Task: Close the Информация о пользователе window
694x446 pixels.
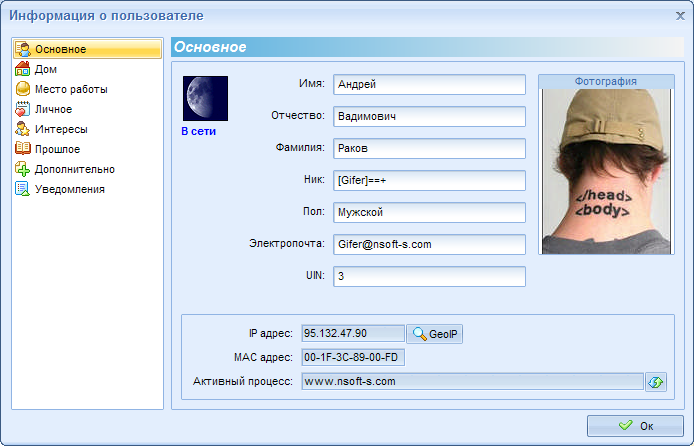Action: point(680,16)
